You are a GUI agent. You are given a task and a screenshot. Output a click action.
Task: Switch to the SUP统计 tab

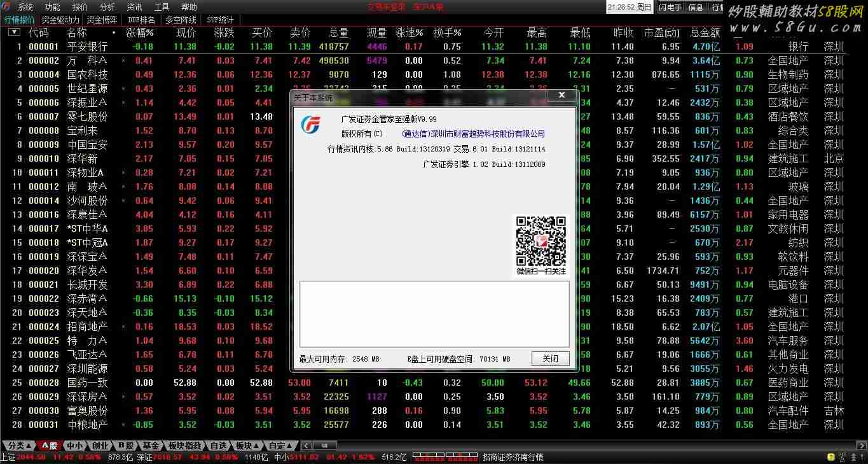(220, 20)
